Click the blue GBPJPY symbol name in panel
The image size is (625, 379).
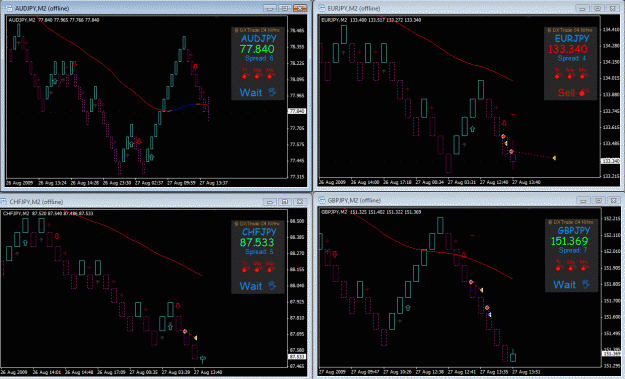pyautogui.click(x=574, y=231)
